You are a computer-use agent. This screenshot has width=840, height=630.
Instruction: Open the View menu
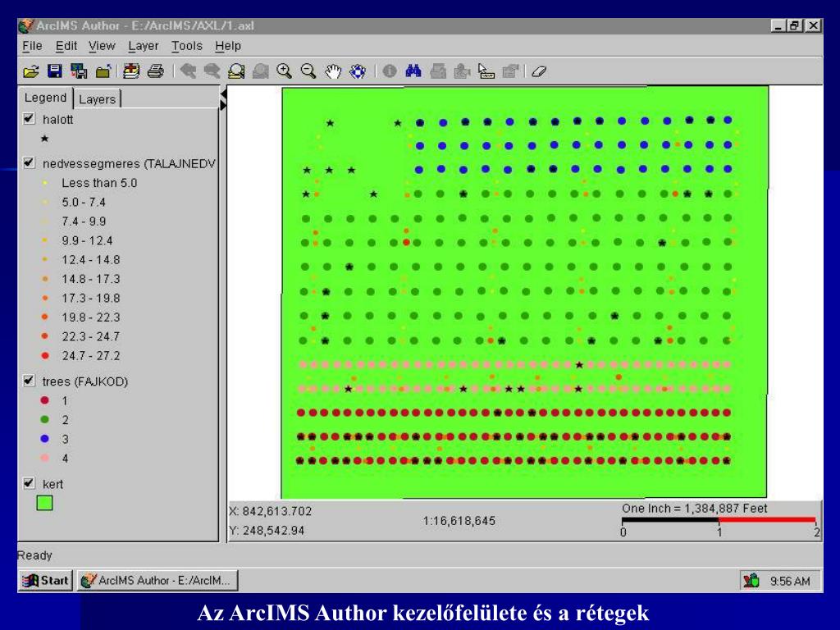coord(102,46)
